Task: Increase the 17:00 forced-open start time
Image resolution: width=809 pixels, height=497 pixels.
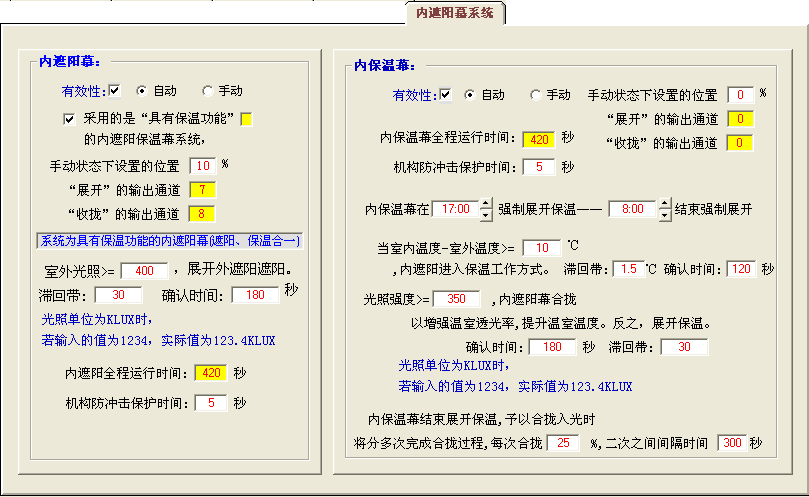Action: [486, 206]
